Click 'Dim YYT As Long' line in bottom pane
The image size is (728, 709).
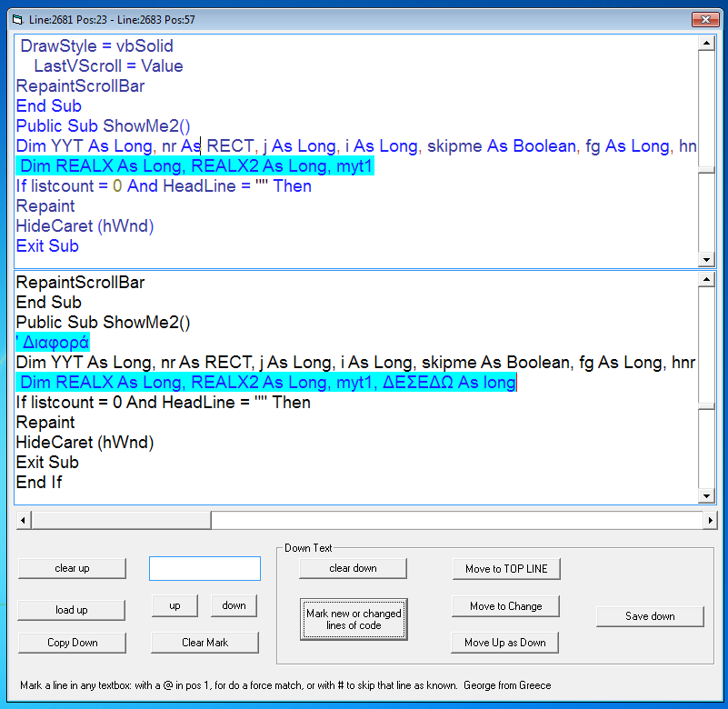click(355, 362)
